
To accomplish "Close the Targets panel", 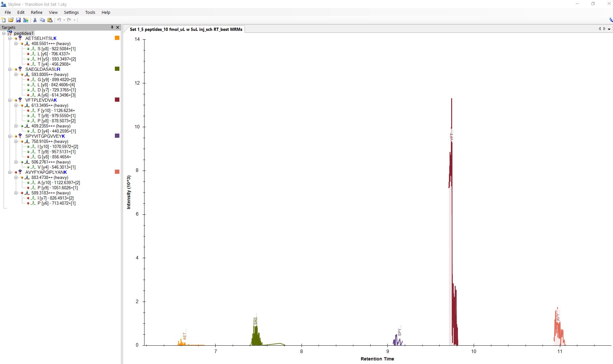I will (x=117, y=27).
